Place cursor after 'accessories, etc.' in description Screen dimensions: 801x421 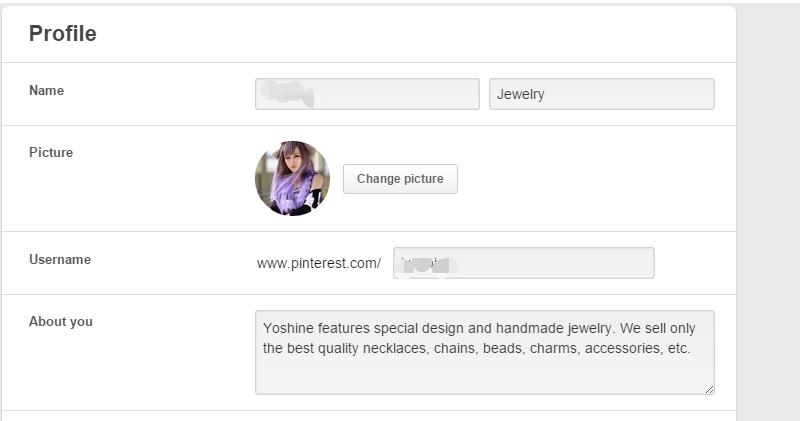(692, 349)
